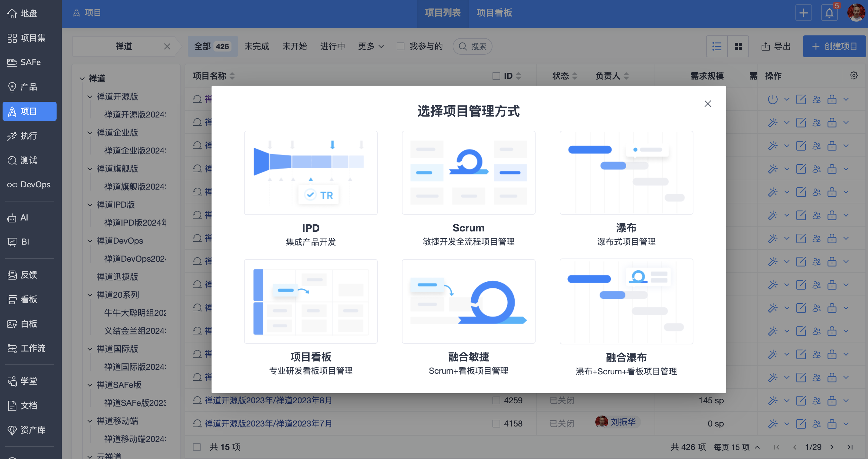Open the 每页 15 项 page-size dropdown
Viewport: 868px width, 459px height.
click(x=737, y=447)
